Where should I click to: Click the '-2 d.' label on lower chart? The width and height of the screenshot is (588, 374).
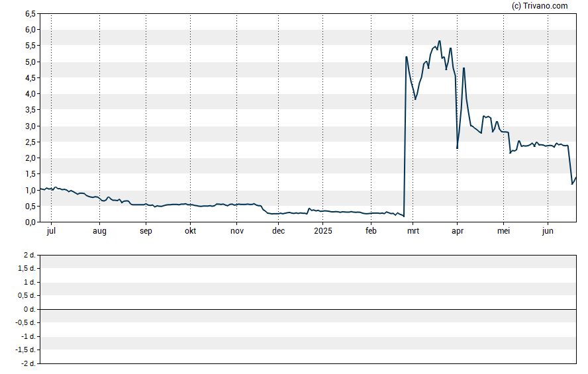(28, 364)
